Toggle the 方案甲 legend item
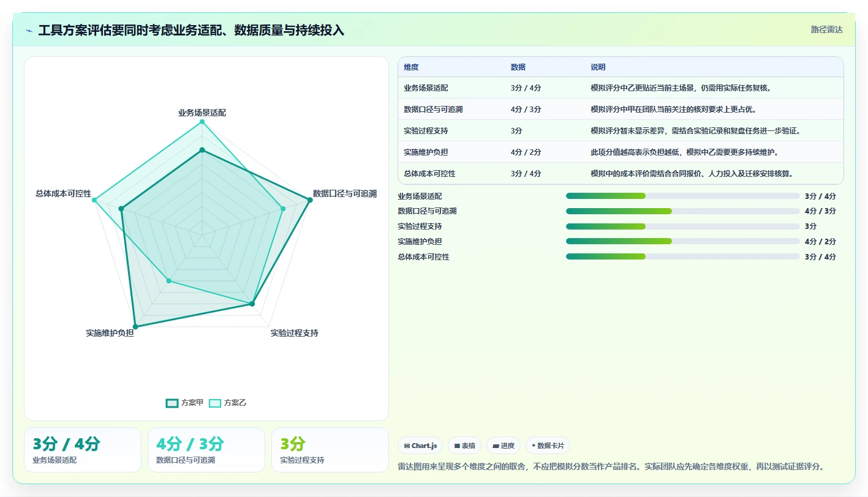868x497 pixels. [x=184, y=403]
